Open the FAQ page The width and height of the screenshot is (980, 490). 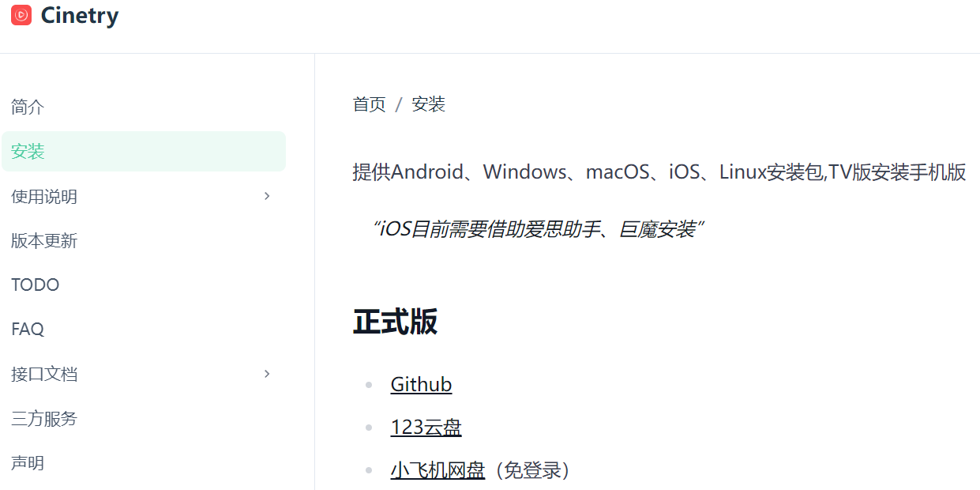point(28,328)
